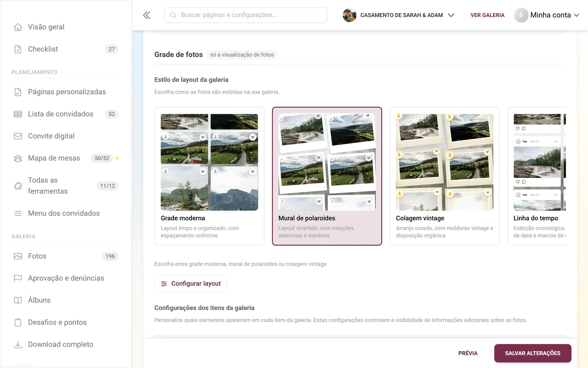The image size is (588, 368).
Task: Click the account avatar with letter S
Action: click(521, 15)
